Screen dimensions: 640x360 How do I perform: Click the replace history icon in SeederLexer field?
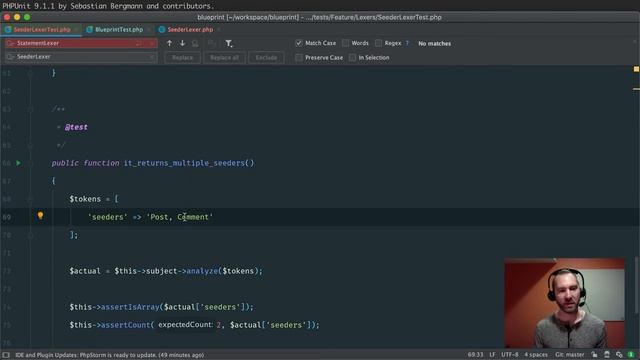(11, 57)
